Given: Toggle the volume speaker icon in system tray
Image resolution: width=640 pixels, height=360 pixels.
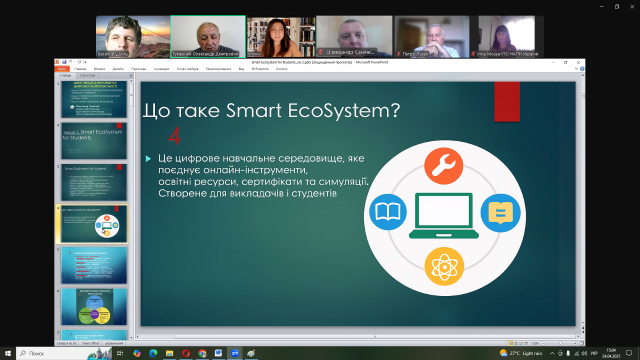Looking at the screenshot, I should click(584, 353).
